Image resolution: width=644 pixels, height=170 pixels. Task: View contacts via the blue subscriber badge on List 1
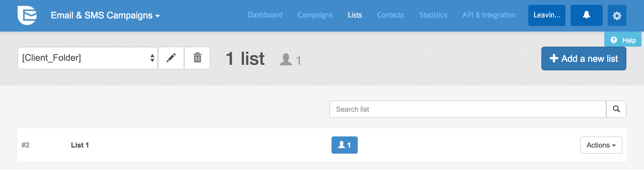pyautogui.click(x=344, y=145)
